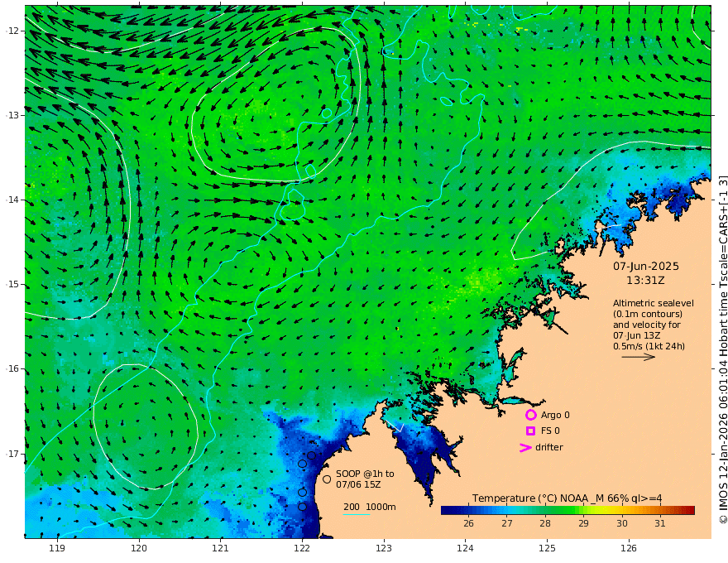Click the 'SOOP @1h to' label
This screenshot has height=563, width=728.
tap(365, 474)
